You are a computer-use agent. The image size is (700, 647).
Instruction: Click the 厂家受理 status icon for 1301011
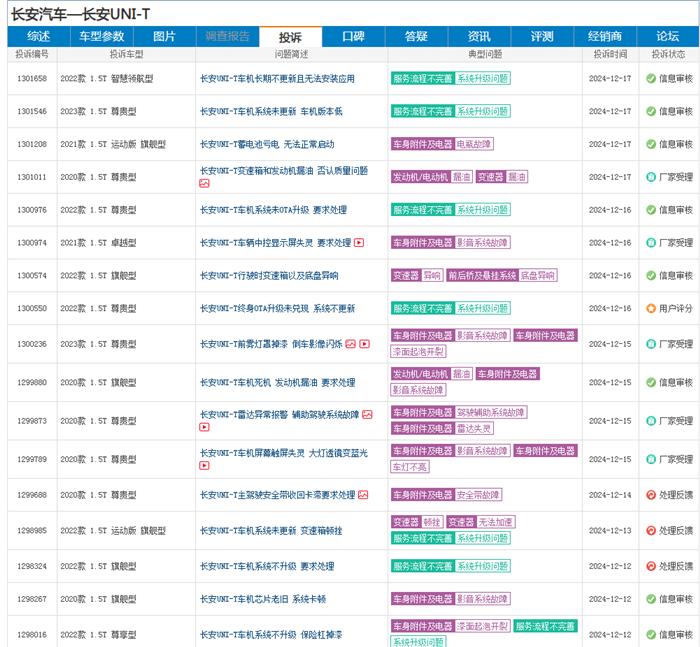651,177
